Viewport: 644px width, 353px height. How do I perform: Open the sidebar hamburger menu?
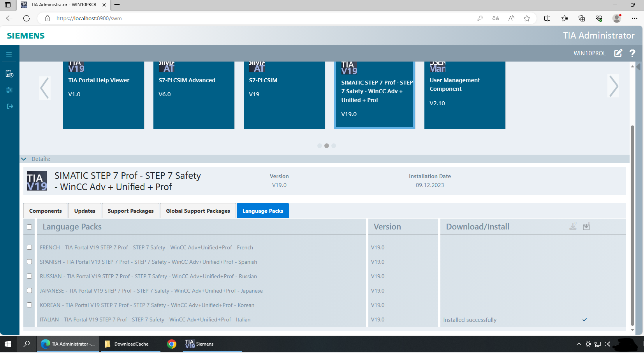click(9, 54)
